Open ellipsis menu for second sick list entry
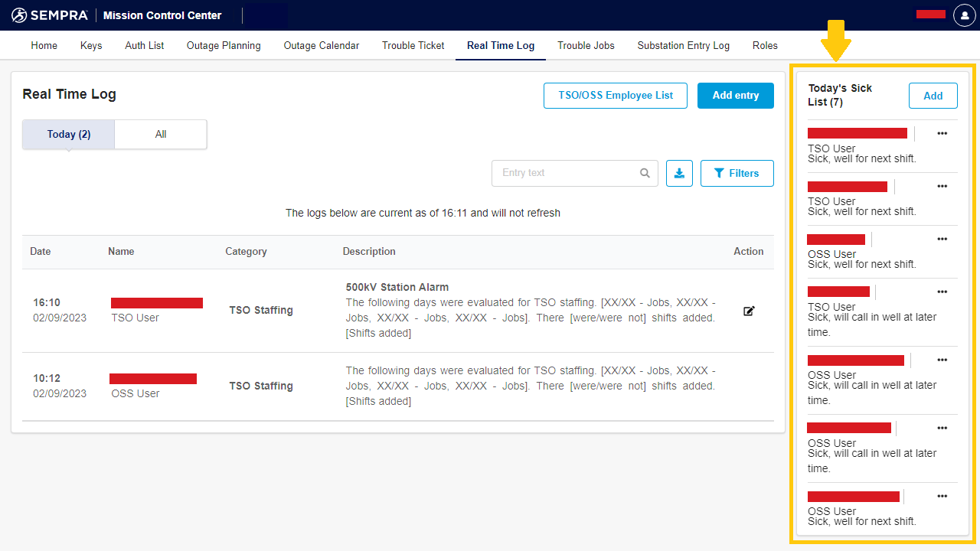The height and width of the screenshot is (551, 980). (x=942, y=186)
